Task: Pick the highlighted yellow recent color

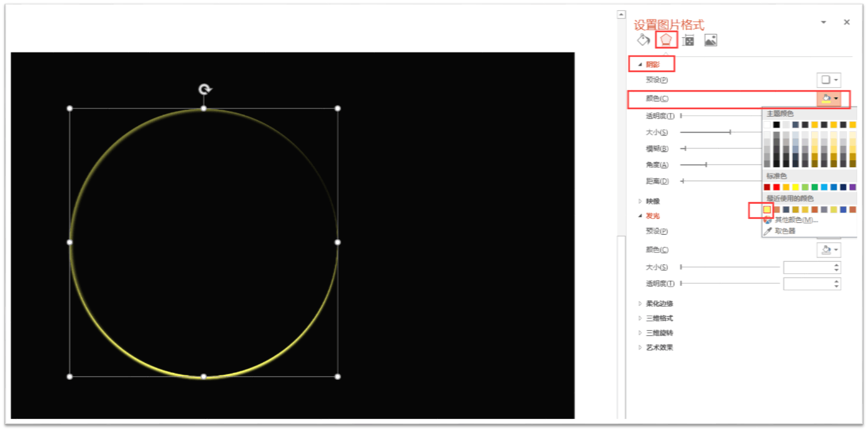Action: (x=767, y=210)
